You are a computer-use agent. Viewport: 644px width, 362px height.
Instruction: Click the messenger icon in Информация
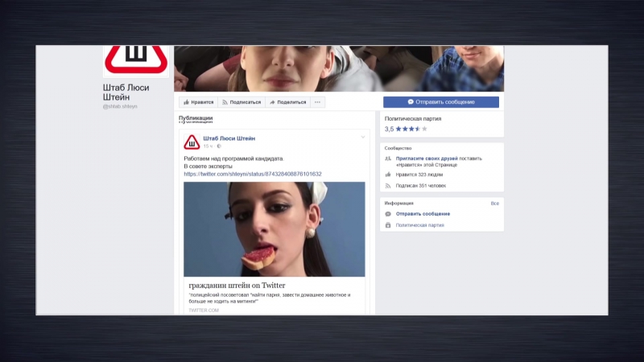click(388, 214)
